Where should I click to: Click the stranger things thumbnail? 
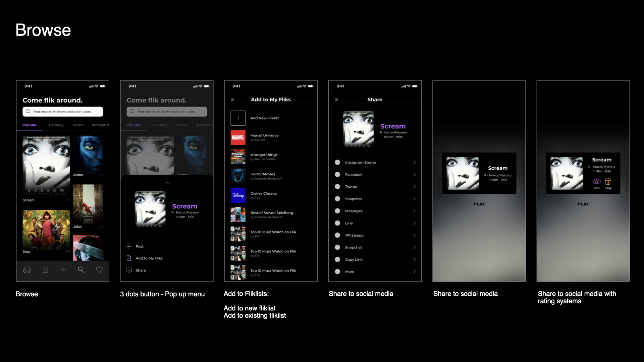(238, 157)
